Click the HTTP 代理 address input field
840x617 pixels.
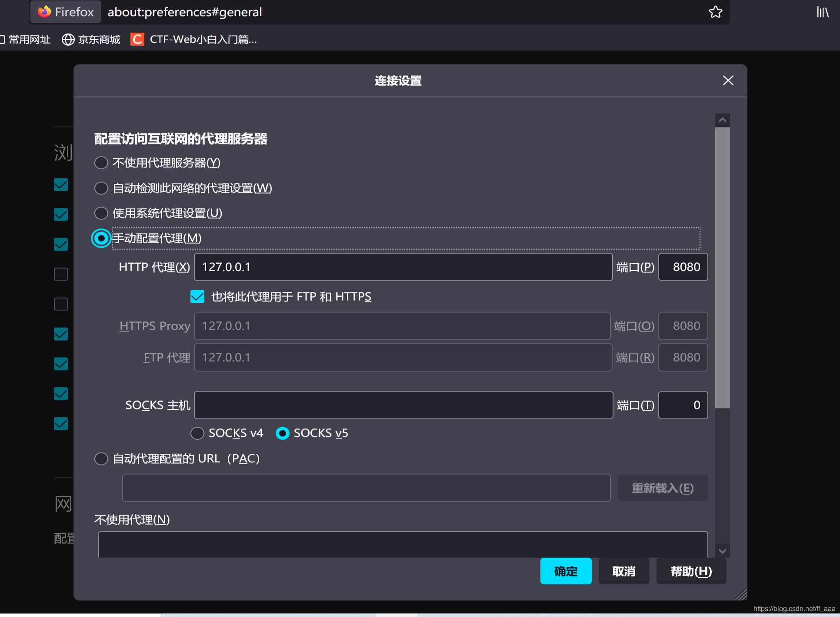[x=403, y=267]
